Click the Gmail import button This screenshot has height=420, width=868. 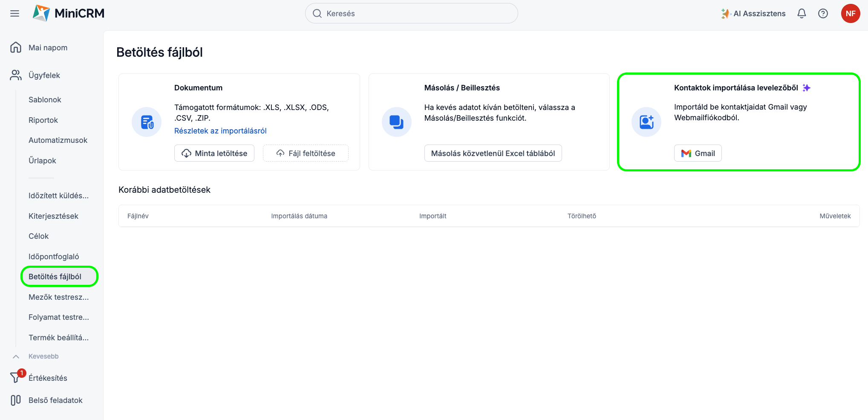click(x=698, y=154)
